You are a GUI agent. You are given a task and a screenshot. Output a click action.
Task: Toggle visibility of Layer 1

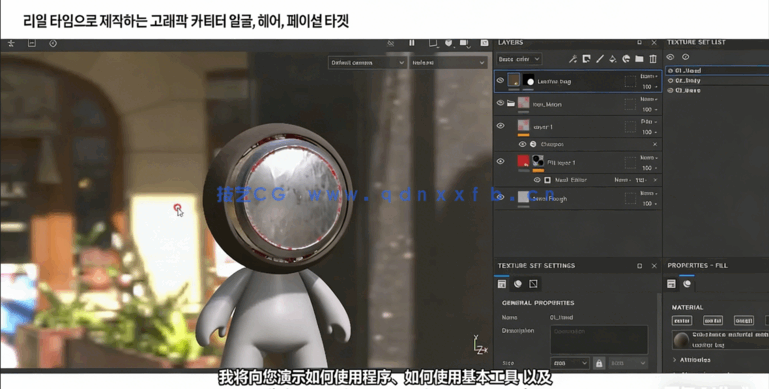click(500, 126)
